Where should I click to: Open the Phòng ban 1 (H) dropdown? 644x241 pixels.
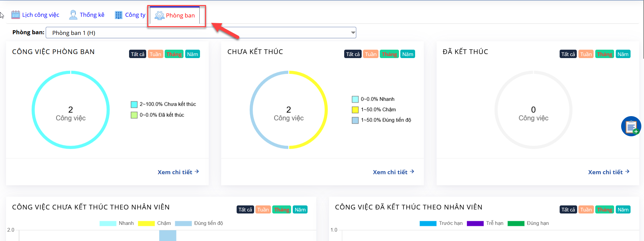click(x=201, y=33)
